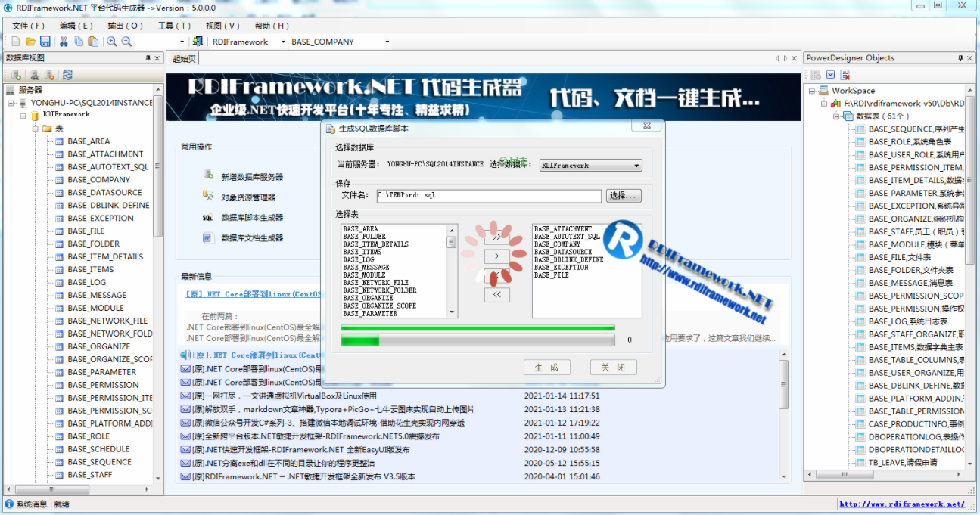Click the Paste icon on the main toolbar
Viewport: 980px width, 515px height.
(92, 42)
